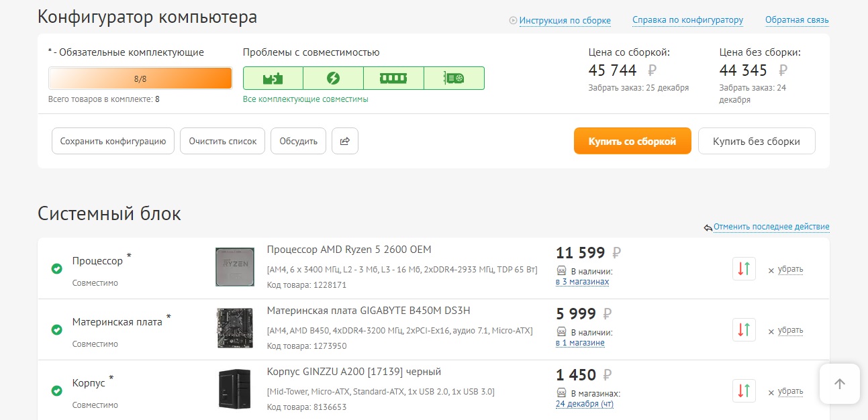The width and height of the screenshot is (868, 420).
Task: Open Обратная связь link
Action: point(797,20)
